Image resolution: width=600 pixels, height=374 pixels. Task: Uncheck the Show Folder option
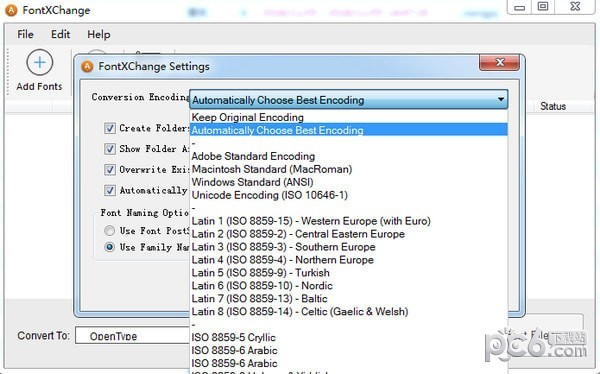tap(110, 149)
